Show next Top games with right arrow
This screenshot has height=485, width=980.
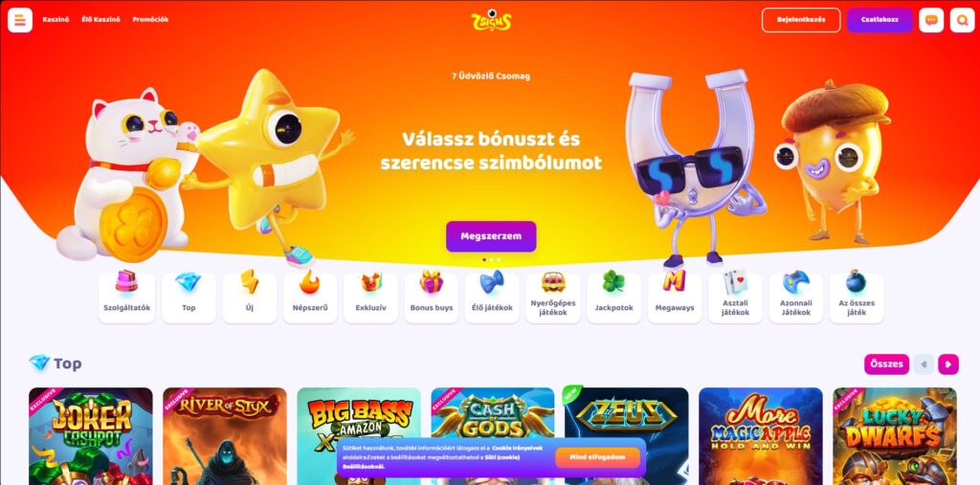tap(948, 364)
